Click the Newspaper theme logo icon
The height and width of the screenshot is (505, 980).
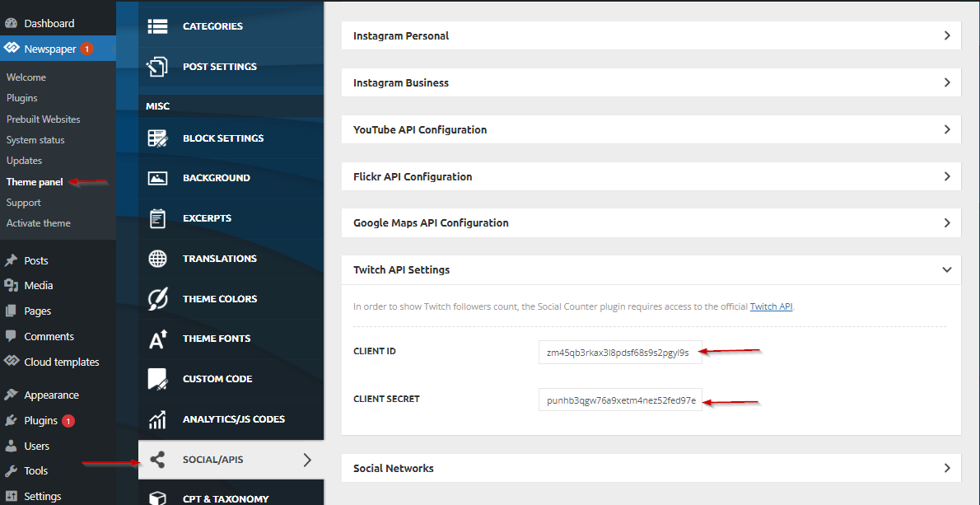click(12, 48)
